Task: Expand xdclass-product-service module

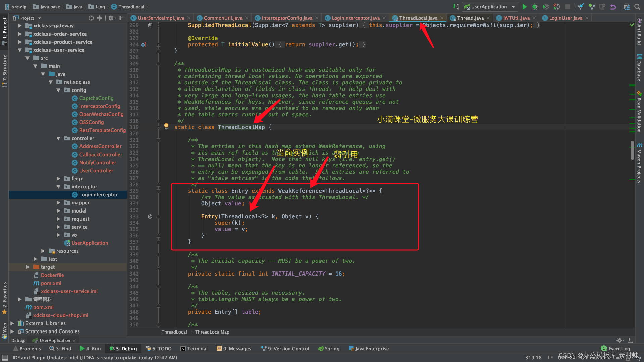Action: point(20,42)
